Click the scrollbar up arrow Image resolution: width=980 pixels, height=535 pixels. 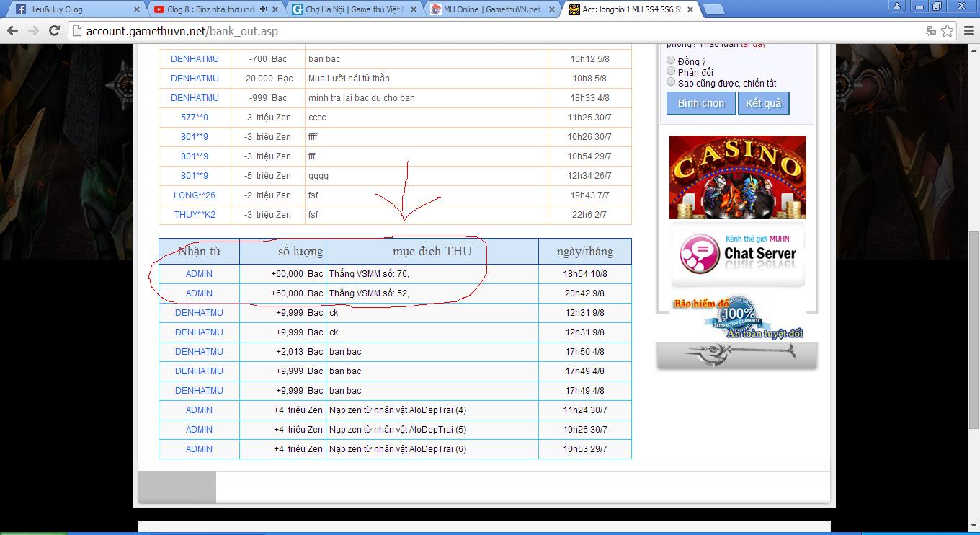pyautogui.click(x=974, y=50)
